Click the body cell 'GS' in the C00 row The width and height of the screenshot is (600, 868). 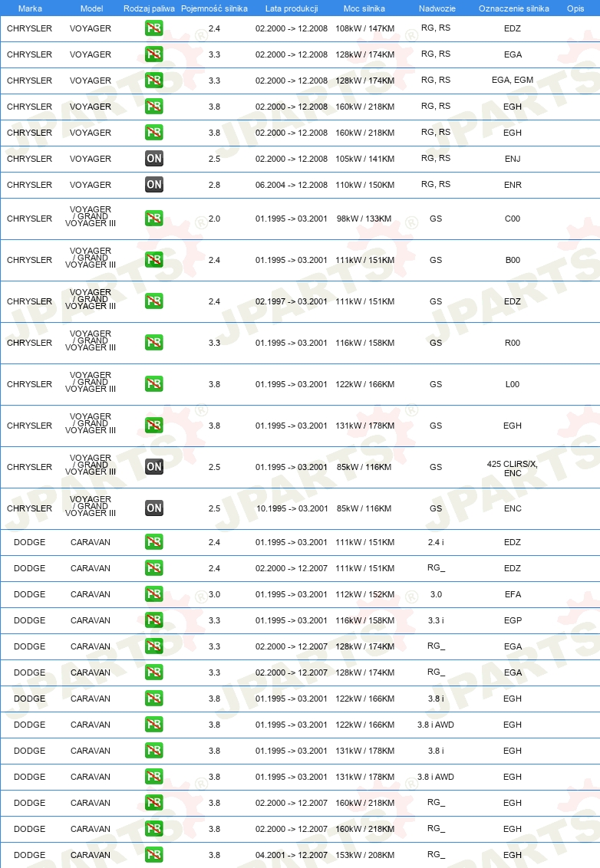coord(436,219)
